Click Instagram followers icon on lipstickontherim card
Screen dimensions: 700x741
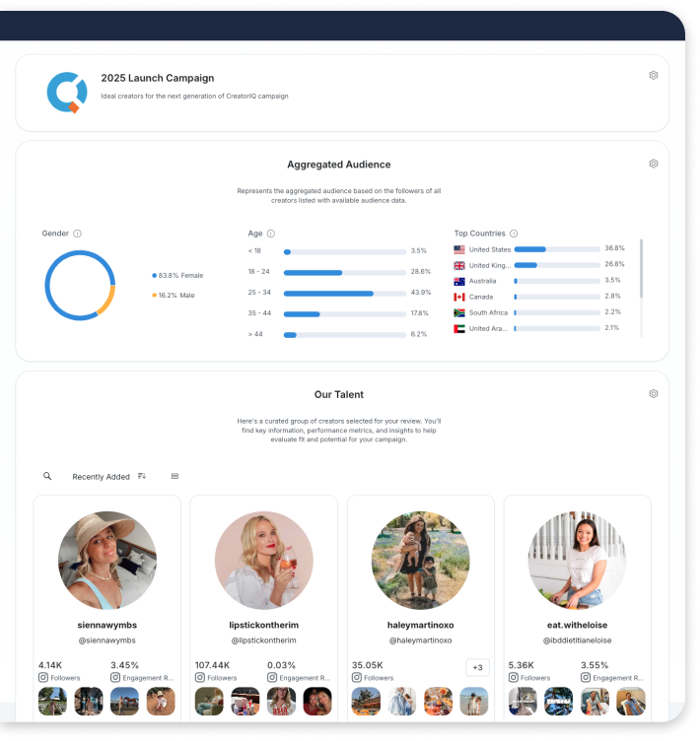[199, 678]
